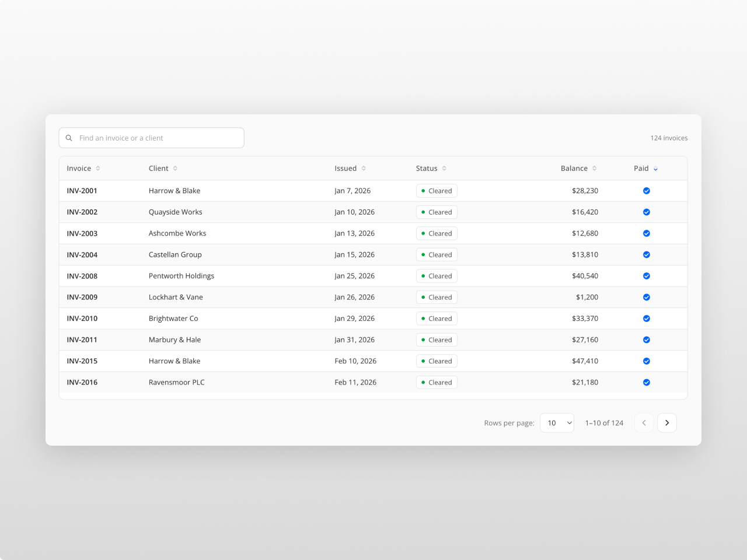Click Harrow & Blake in the INV-2015 row
The width and height of the screenshot is (747, 560).
(x=174, y=361)
